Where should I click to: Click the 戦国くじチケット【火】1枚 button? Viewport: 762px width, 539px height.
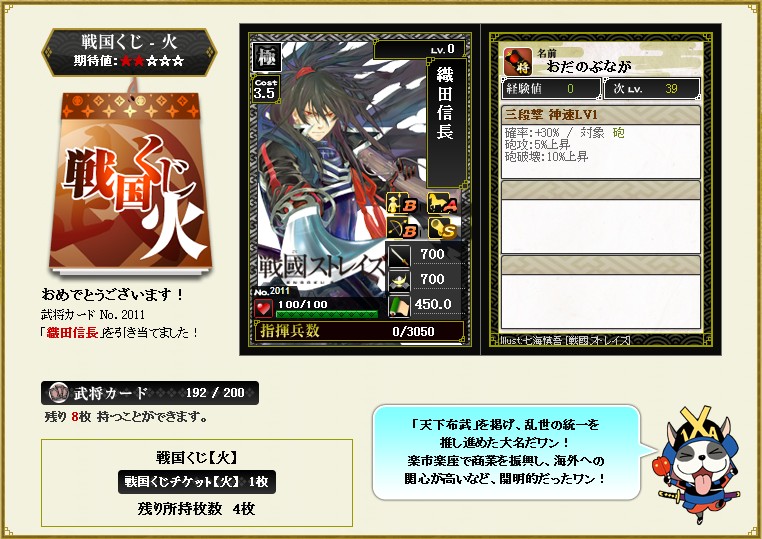(196, 482)
